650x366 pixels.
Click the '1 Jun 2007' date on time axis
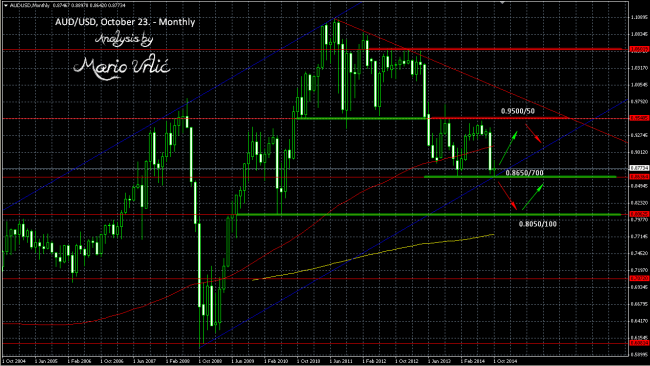(144, 361)
